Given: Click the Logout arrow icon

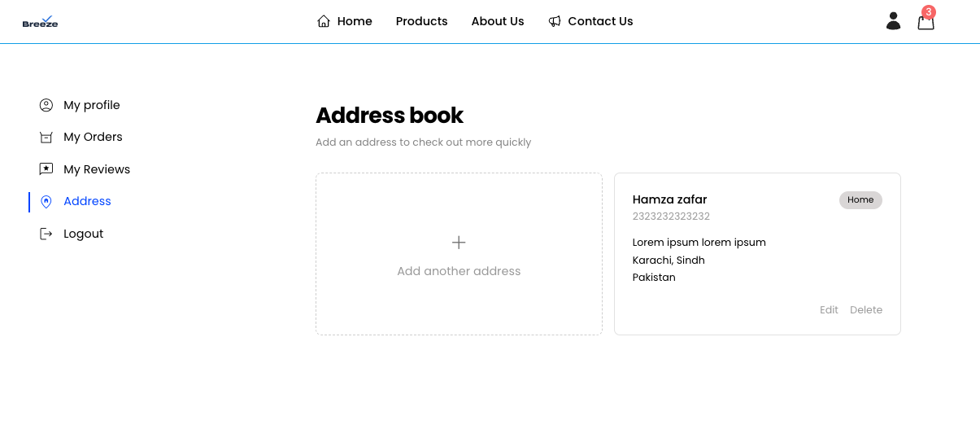Looking at the screenshot, I should coord(46,234).
